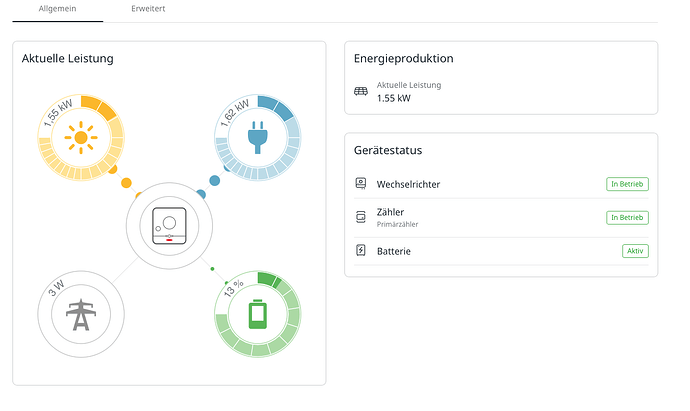Image resolution: width=690 pixels, height=411 pixels.
Task: Click the Aktiv badge for Batterie
Action: (x=635, y=251)
